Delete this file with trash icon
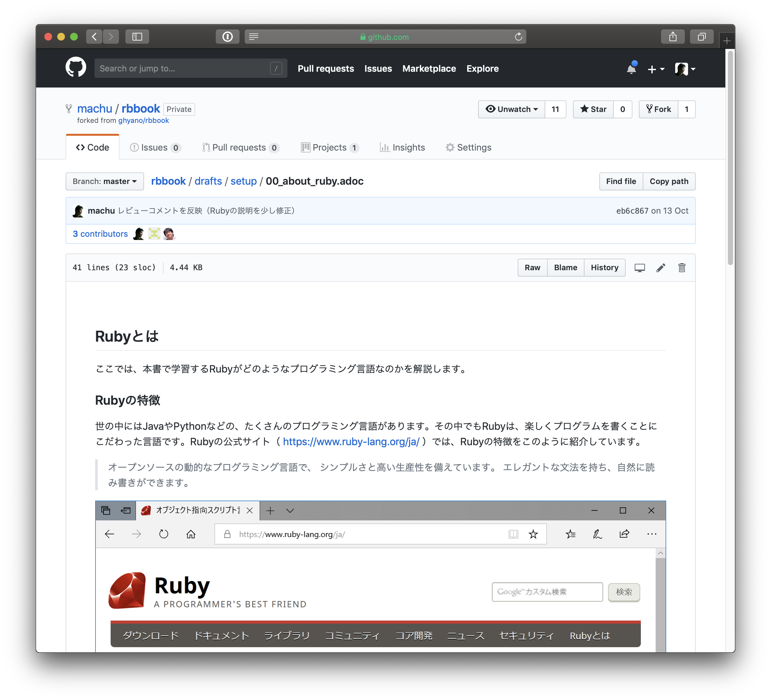Viewport: 771px width, 700px height. [682, 268]
